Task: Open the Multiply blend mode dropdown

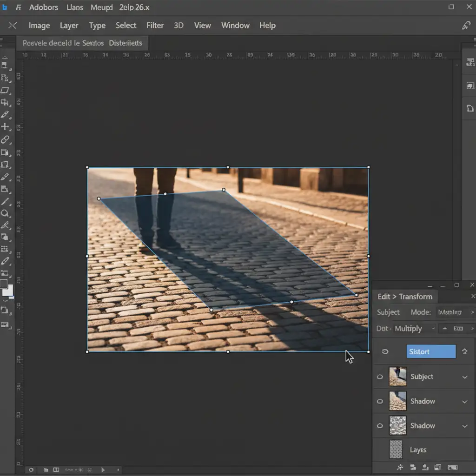Action: point(414,329)
